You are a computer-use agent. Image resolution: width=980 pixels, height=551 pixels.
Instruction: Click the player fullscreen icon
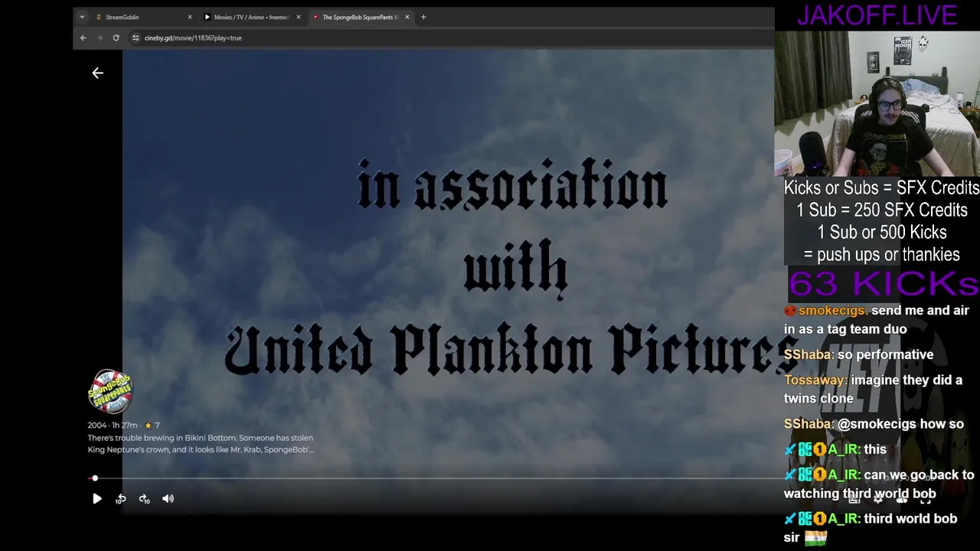[x=926, y=499]
